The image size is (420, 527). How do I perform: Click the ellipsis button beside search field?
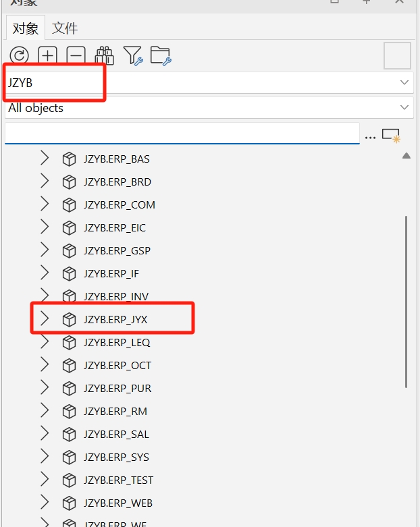[x=370, y=136]
